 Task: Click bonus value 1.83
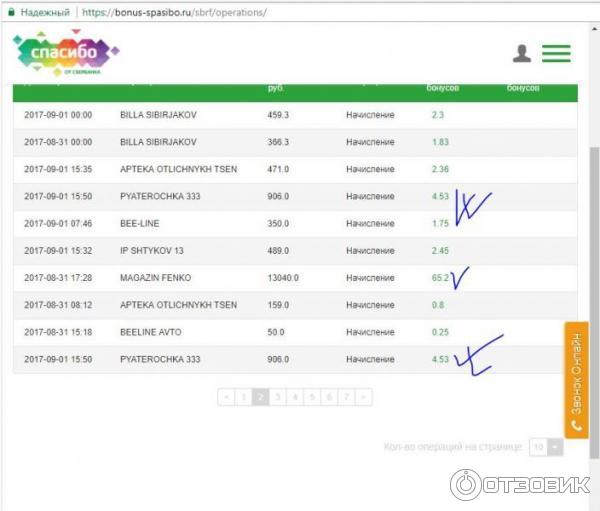tap(440, 142)
